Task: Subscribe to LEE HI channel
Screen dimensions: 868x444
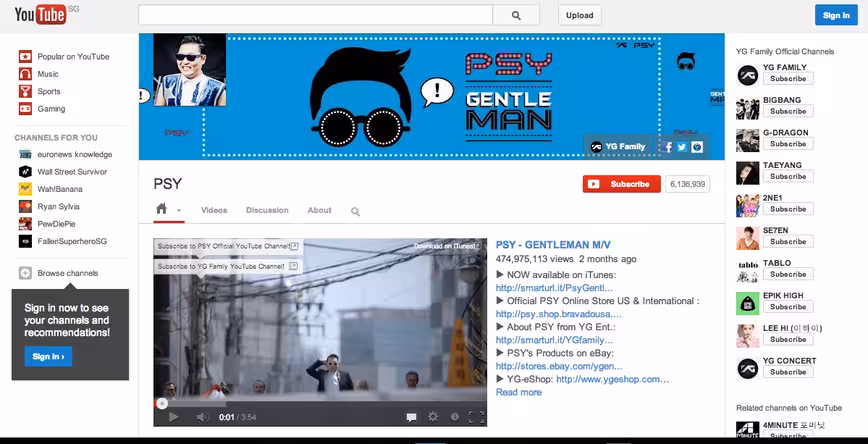Action: tap(788, 339)
